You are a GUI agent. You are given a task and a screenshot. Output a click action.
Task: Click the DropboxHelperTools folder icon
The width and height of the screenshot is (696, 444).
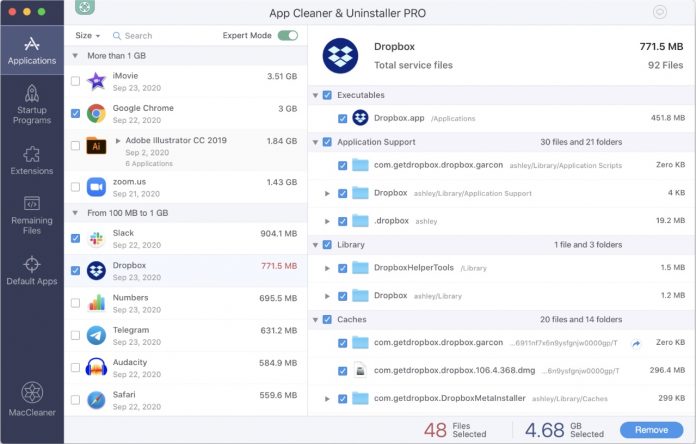360,268
